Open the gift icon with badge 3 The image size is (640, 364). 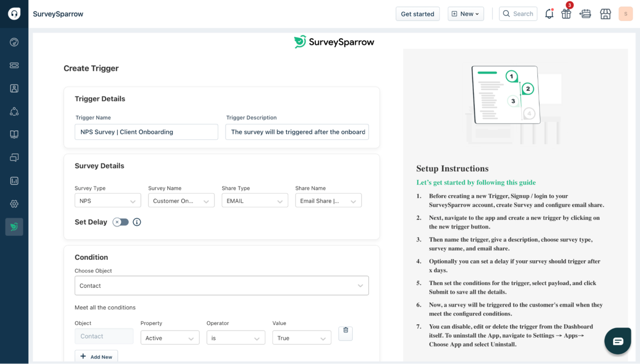tap(566, 14)
